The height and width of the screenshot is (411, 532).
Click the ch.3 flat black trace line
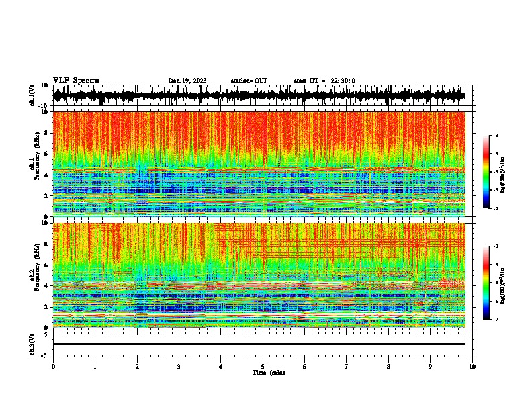point(259,344)
